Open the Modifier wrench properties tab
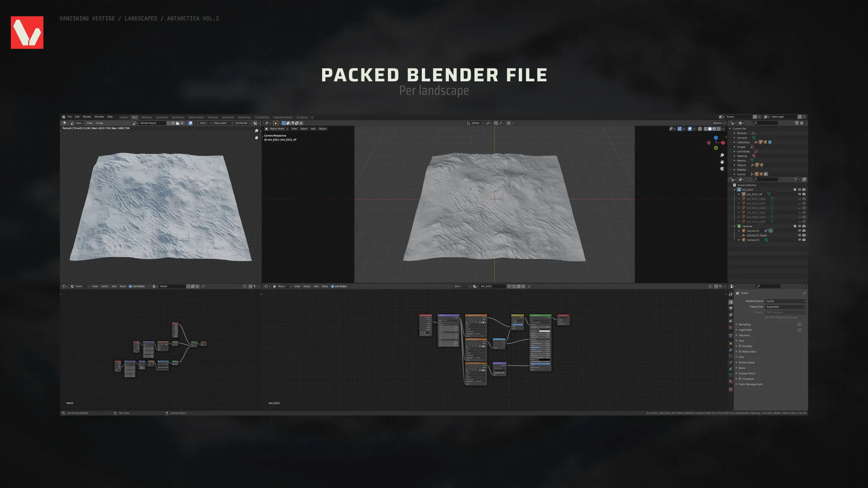Viewport: 868px width, 488px height. pos(731,350)
